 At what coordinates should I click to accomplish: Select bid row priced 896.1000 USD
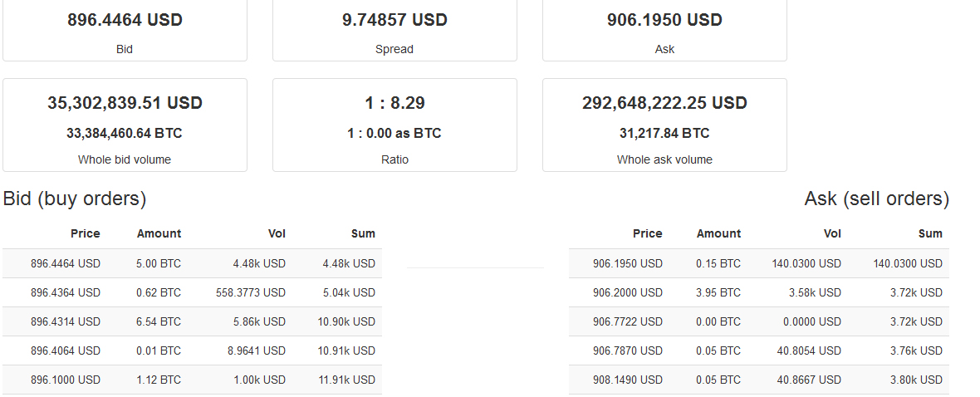coord(192,380)
